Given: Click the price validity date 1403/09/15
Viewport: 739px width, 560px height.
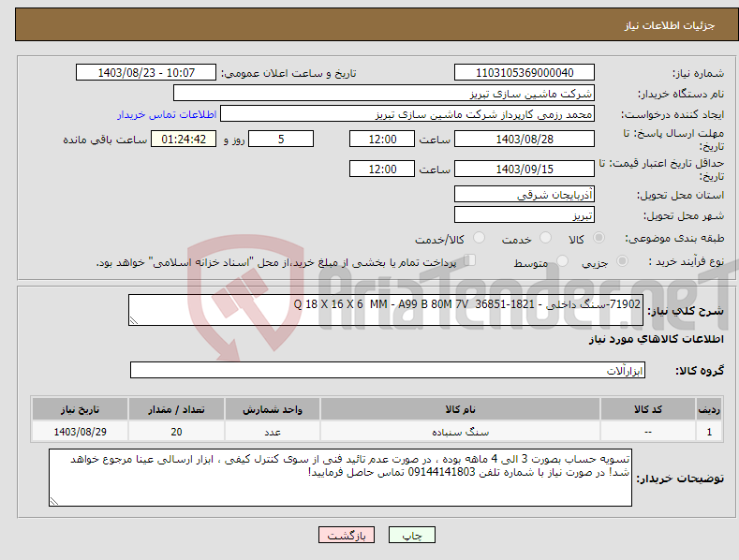Looking at the screenshot, I should 525,169.
